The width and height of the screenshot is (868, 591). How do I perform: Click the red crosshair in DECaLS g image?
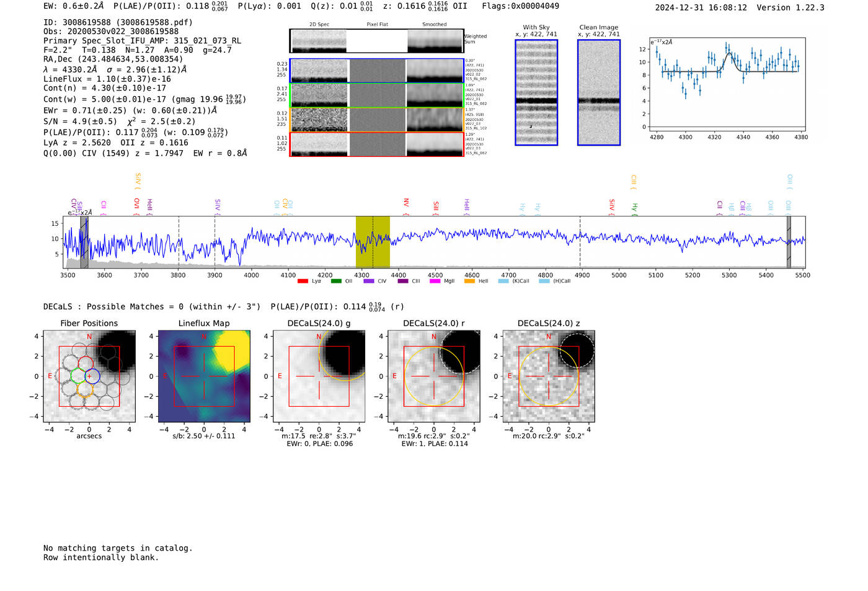(x=319, y=376)
